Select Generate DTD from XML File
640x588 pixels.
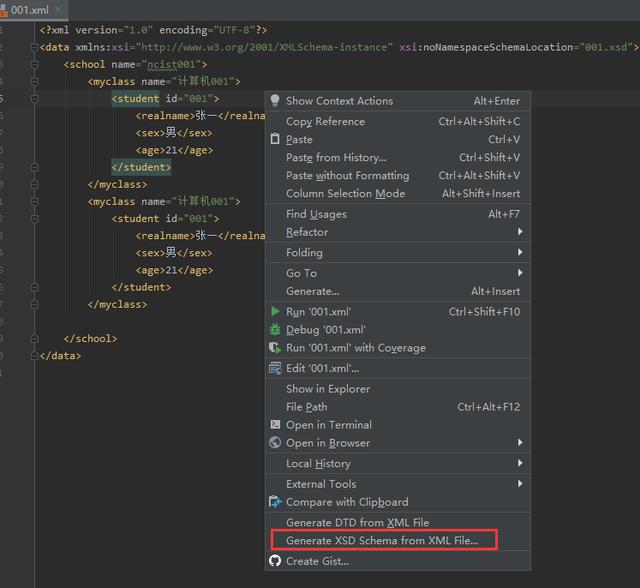(x=398, y=522)
